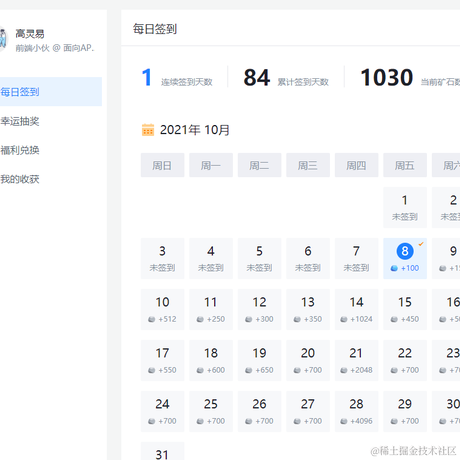Click the orange calendar icon
Screen dimensions: 460x460
148,130
